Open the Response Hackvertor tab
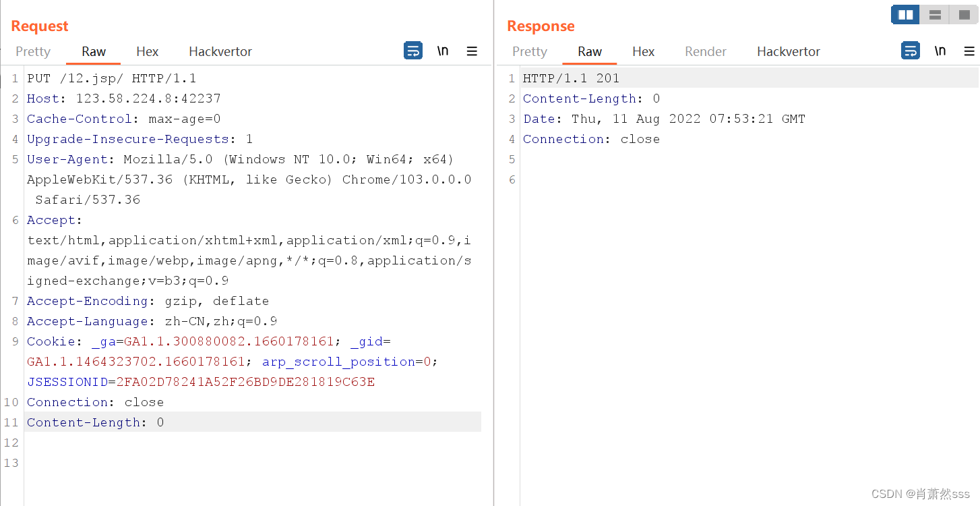Viewport: 980px width, 506px height. click(789, 51)
